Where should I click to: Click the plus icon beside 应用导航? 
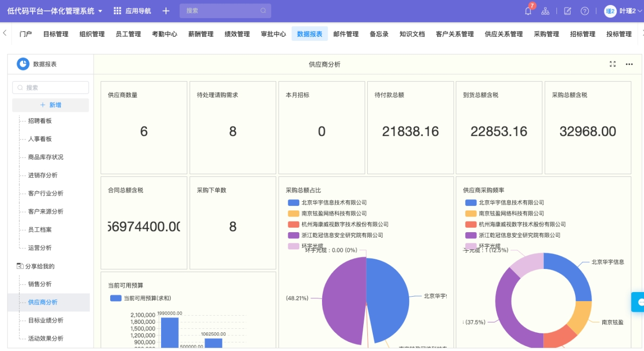(x=166, y=11)
